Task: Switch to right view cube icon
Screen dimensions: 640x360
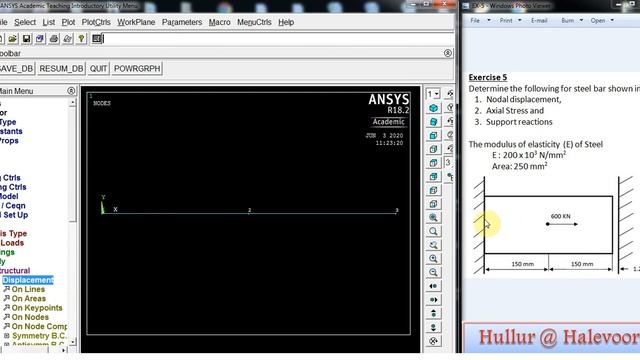Action: pyautogui.click(x=433, y=149)
